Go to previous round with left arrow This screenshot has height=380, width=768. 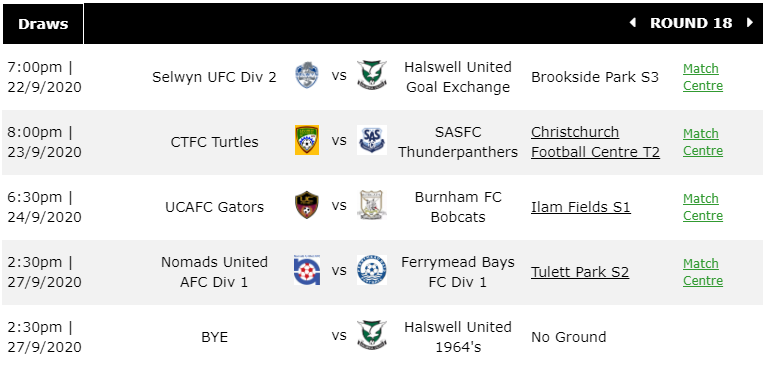click(632, 23)
